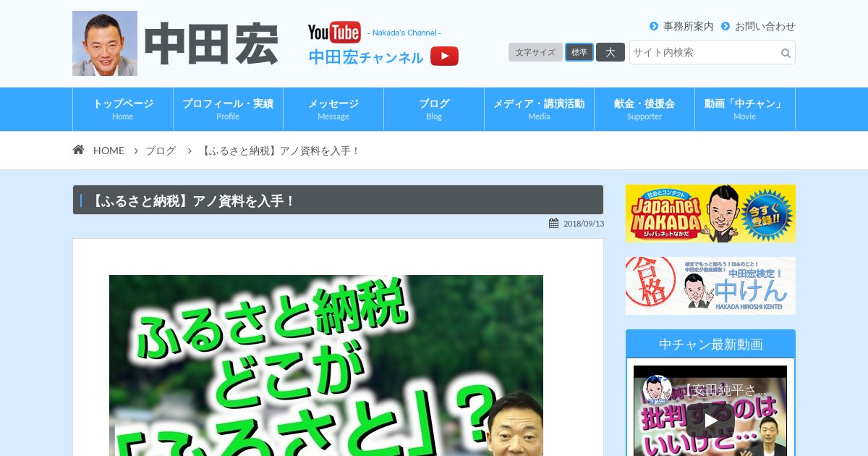Open the プロフィール・実績 menu item
The width and height of the screenshot is (868, 456).
[228, 109]
